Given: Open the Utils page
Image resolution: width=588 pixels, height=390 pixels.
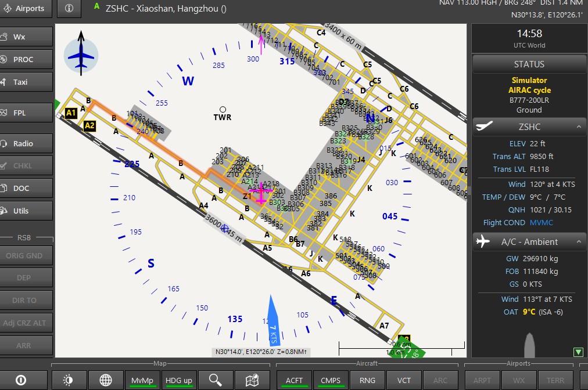Looking at the screenshot, I should 26,211.
